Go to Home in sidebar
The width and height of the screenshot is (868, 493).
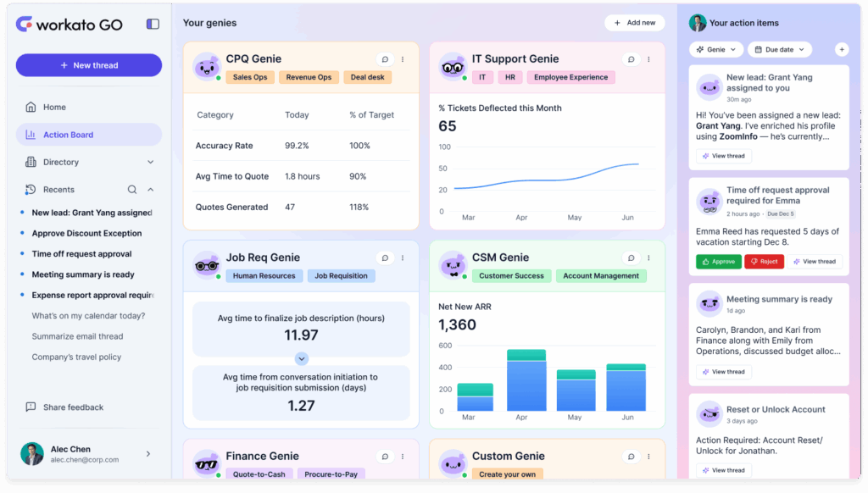coord(54,108)
